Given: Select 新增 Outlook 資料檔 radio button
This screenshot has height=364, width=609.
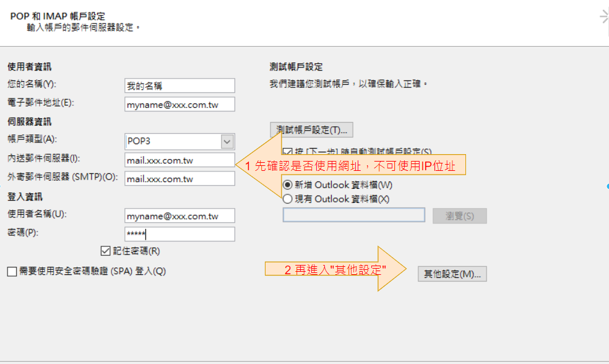Looking at the screenshot, I should [288, 184].
